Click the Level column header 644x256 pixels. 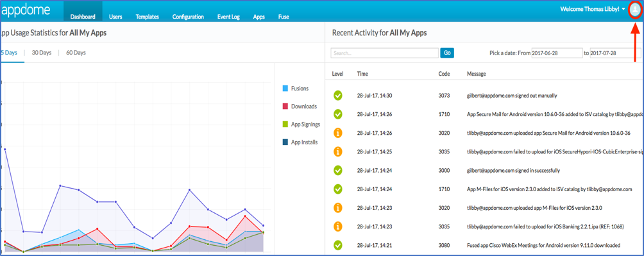point(337,74)
